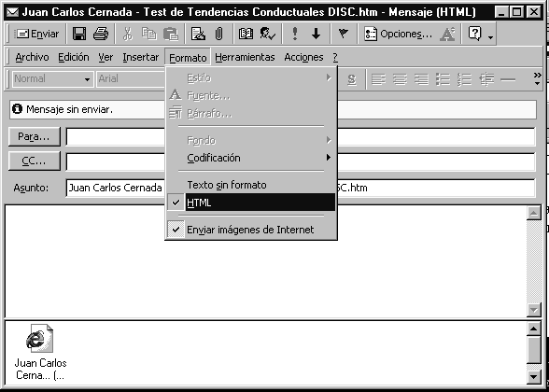The width and height of the screenshot is (549, 392).
Task: Apply numbered list formatting
Action: click(464, 79)
